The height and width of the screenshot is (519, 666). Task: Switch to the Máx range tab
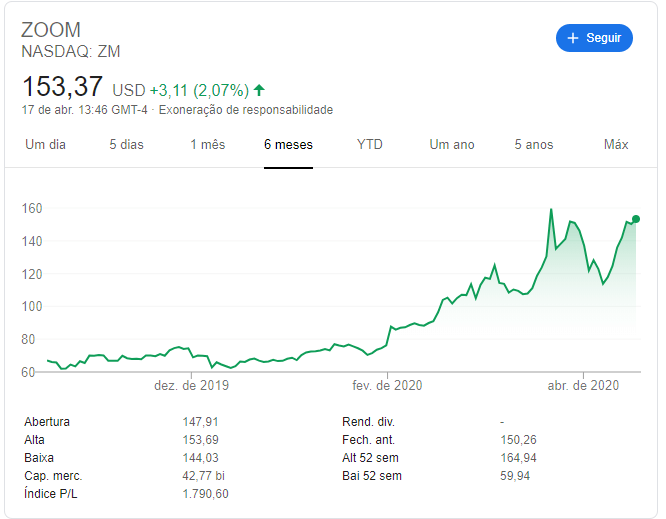(x=616, y=144)
